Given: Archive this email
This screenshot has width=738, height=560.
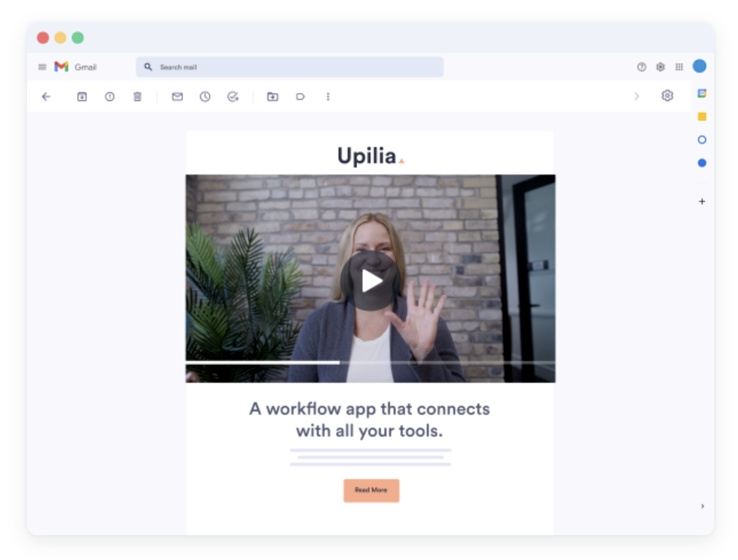Looking at the screenshot, I should [x=82, y=97].
